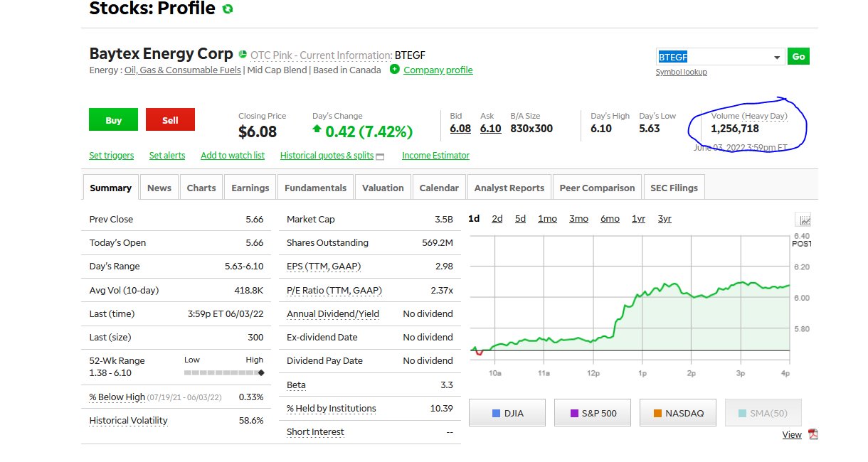Select the 1mo chart range
The image size is (868, 462).
(x=547, y=219)
